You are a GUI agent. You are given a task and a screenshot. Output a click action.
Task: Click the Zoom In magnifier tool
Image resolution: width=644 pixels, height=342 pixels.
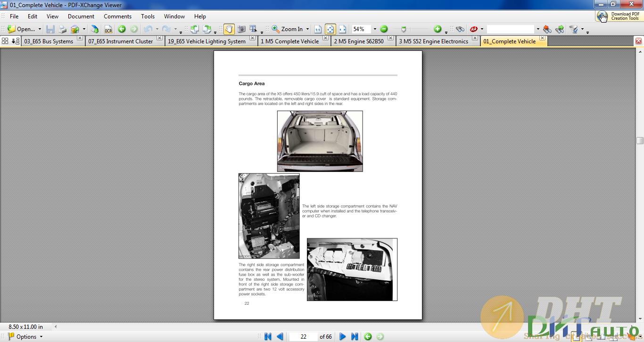tap(288, 29)
